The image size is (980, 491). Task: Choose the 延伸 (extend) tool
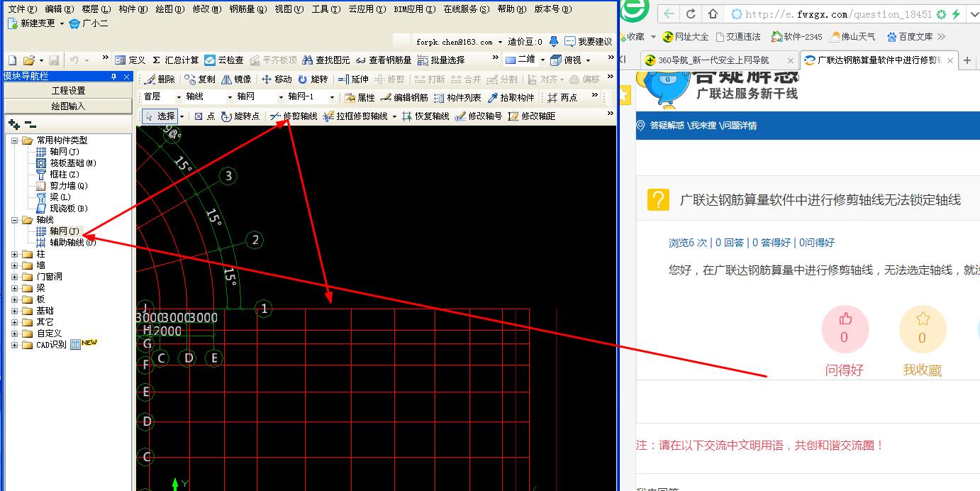pyautogui.click(x=353, y=79)
